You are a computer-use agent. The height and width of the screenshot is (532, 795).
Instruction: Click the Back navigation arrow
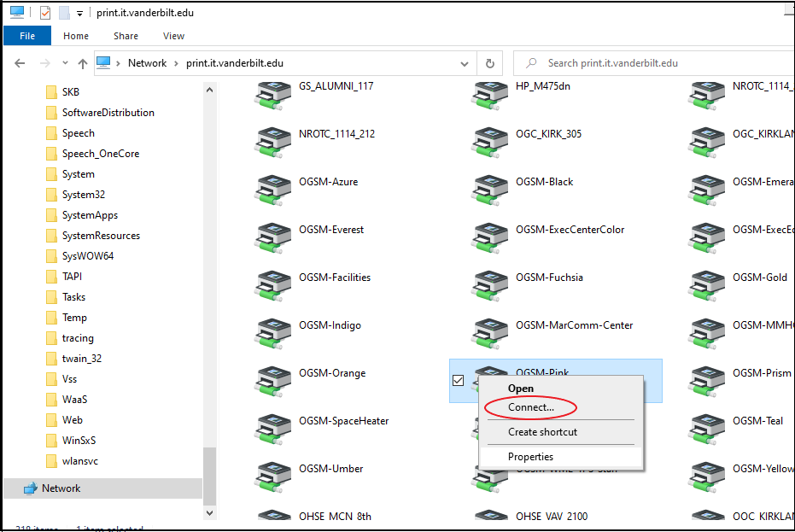(20, 63)
